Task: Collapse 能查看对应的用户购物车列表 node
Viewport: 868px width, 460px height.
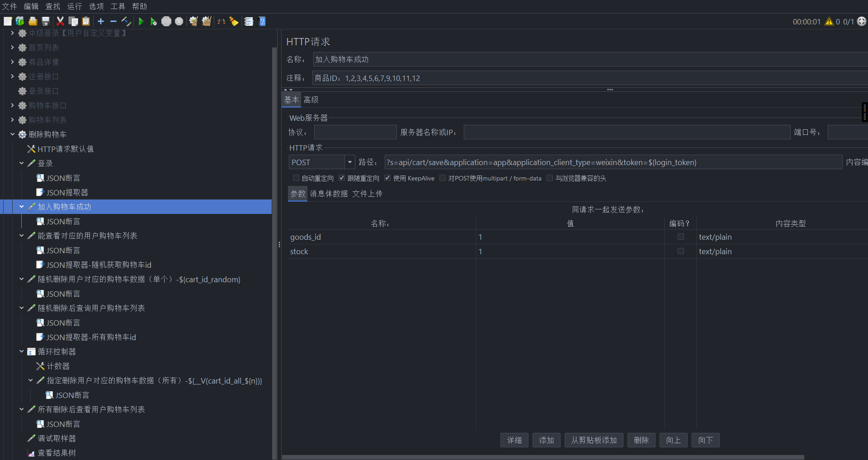Action: coord(21,236)
